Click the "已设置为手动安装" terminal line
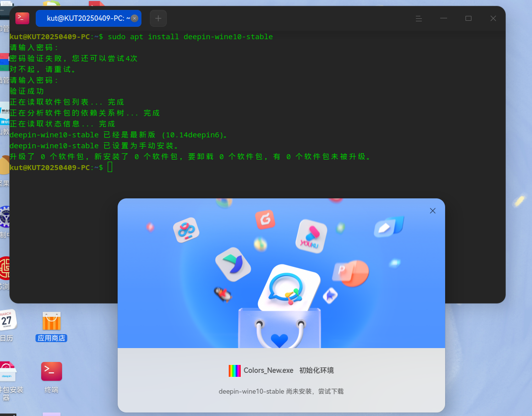The width and height of the screenshot is (532, 416). tap(94, 145)
